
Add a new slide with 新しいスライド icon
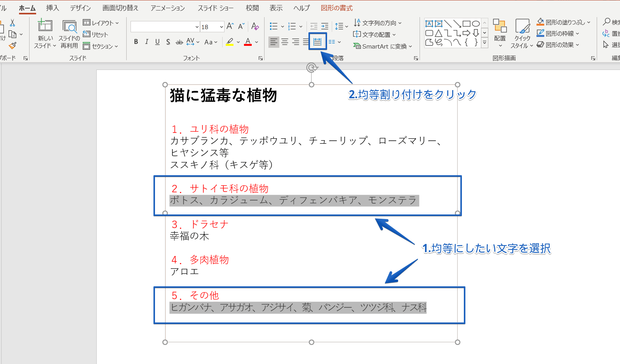coord(45,26)
